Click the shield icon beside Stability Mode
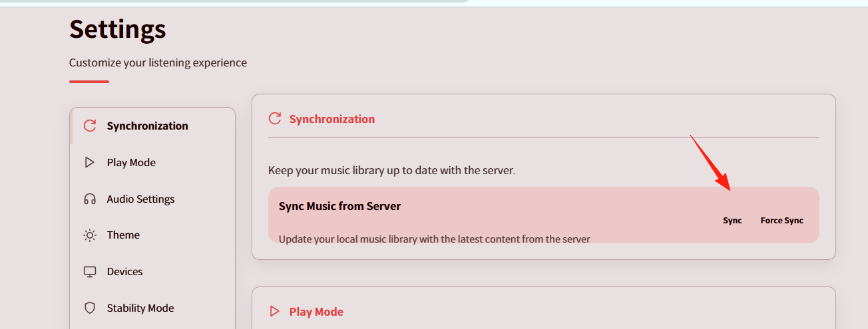Image resolution: width=868 pixels, height=329 pixels. (x=90, y=308)
